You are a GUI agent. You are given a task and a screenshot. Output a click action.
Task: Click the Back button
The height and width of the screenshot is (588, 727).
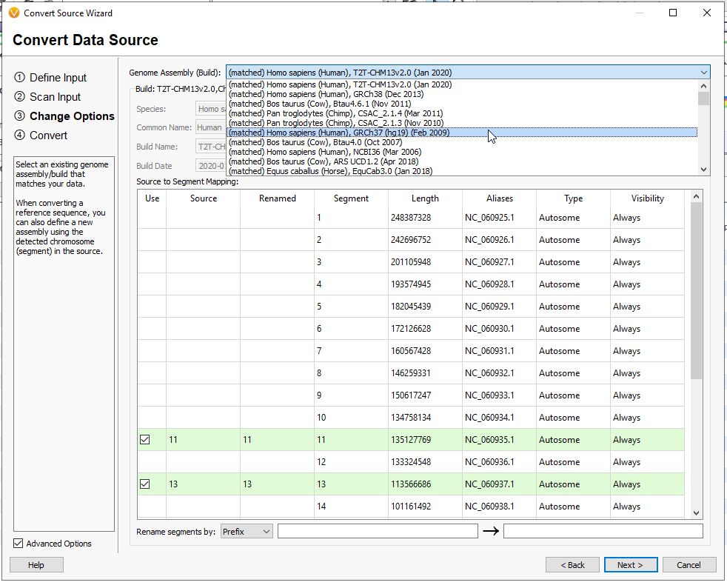tap(572, 564)
